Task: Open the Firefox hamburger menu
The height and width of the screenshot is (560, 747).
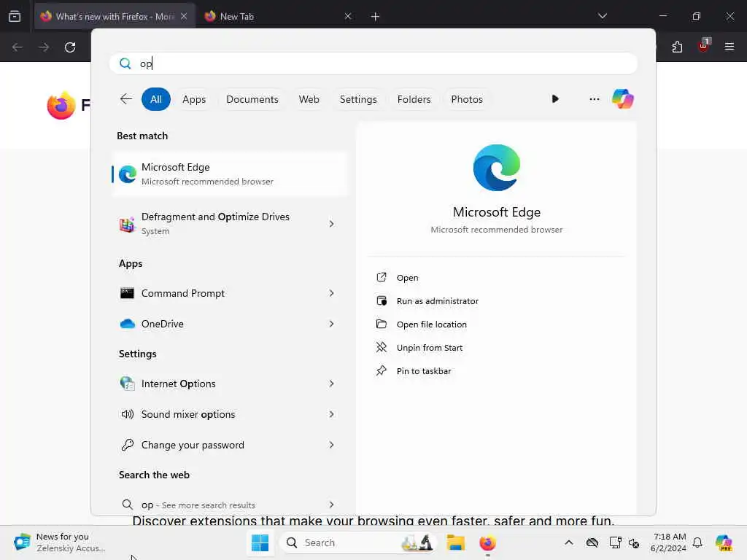Action: (x=729, y=47)
